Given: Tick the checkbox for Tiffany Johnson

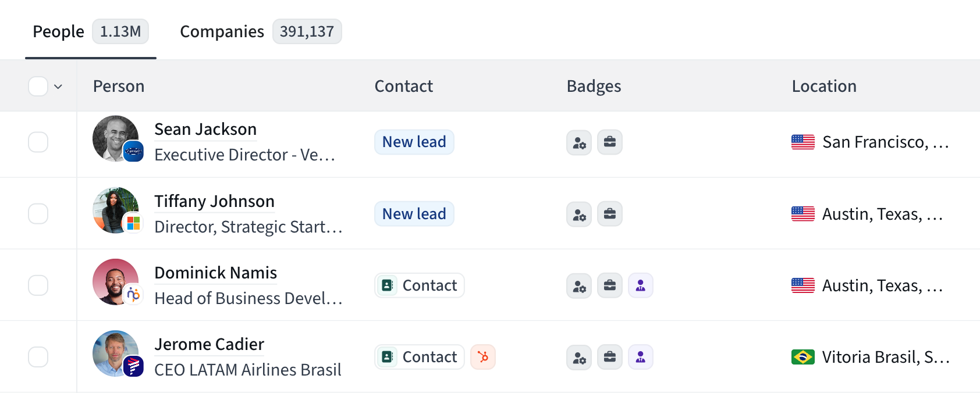Looking at the screenshot, I should (x=38, y=214).
